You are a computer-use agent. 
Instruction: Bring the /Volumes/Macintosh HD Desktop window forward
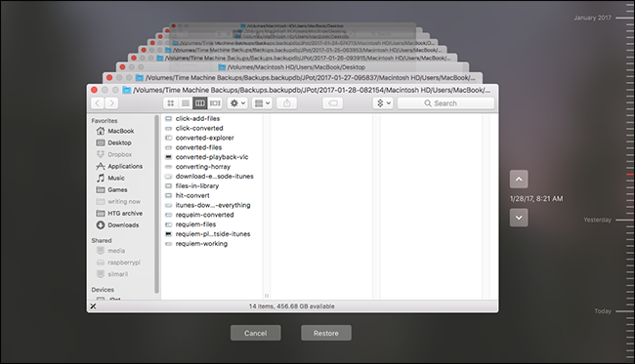292,66
